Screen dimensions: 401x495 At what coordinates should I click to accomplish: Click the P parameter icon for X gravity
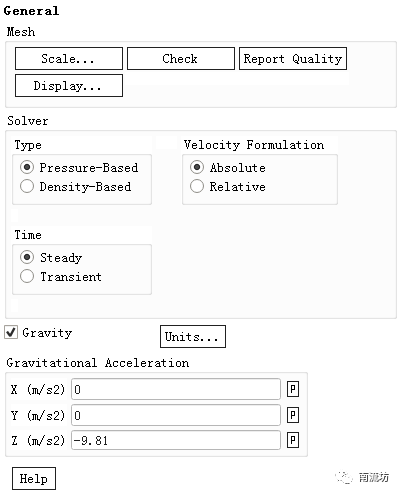coord(293,389)
